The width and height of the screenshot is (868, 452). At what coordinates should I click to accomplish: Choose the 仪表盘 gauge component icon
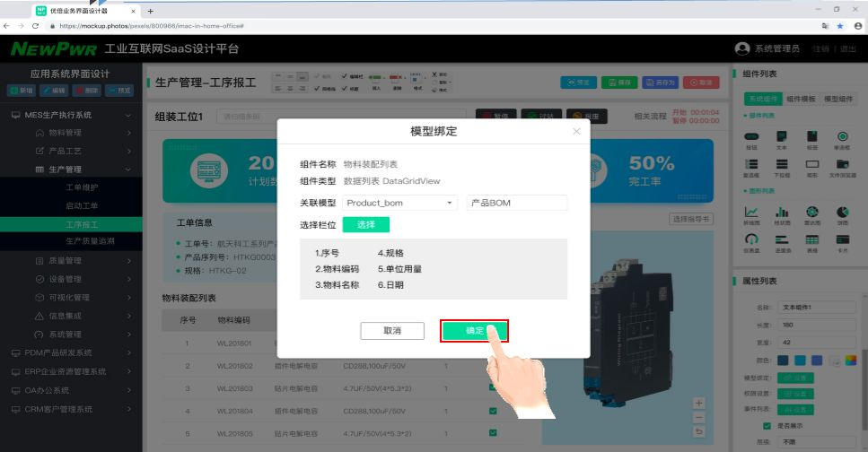click(x=752, y=239)
